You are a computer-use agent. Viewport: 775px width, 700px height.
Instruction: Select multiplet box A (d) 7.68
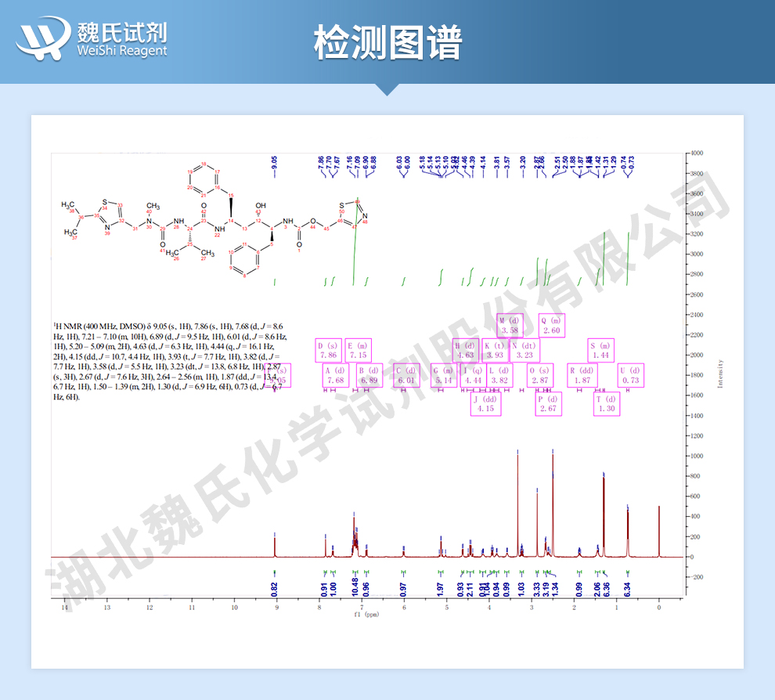tap(335, 375)
